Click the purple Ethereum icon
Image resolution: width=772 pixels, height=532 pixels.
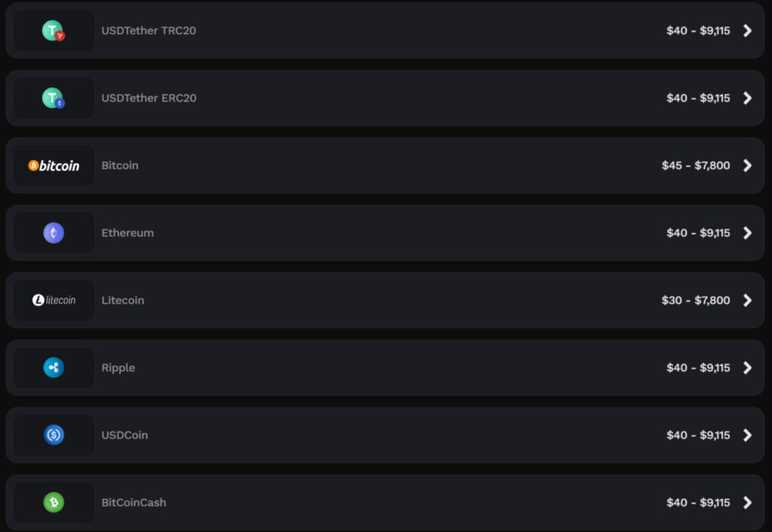tap(54, 233)
